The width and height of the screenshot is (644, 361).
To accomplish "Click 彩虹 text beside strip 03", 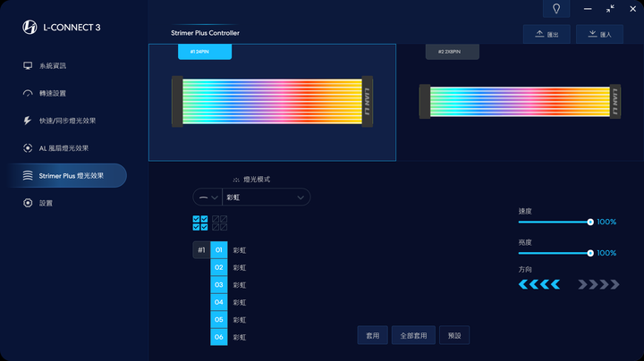I will 240,285.
